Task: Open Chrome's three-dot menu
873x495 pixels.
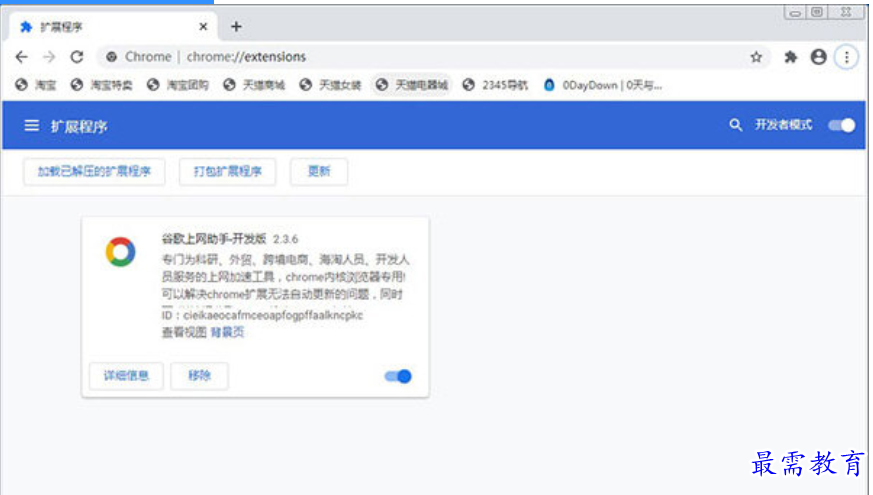Action: (x=846, y=57)
